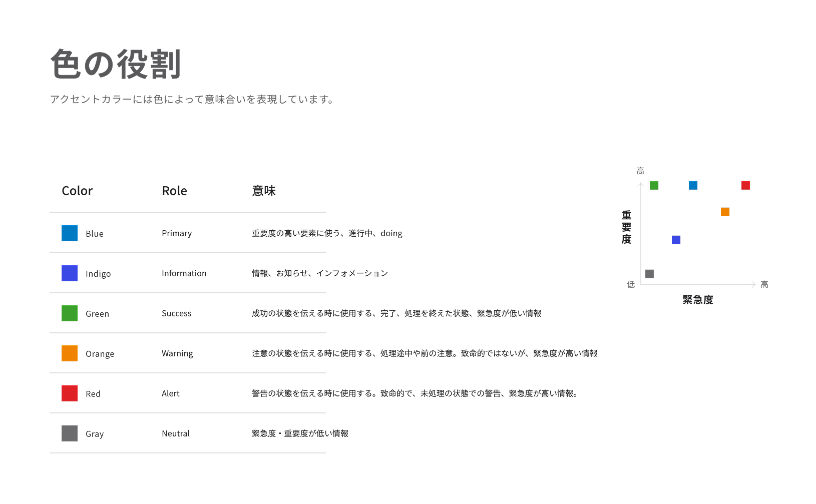Click the "Information" role label
The width and height of the screenshot is (816, 504).
click(184, 273)
